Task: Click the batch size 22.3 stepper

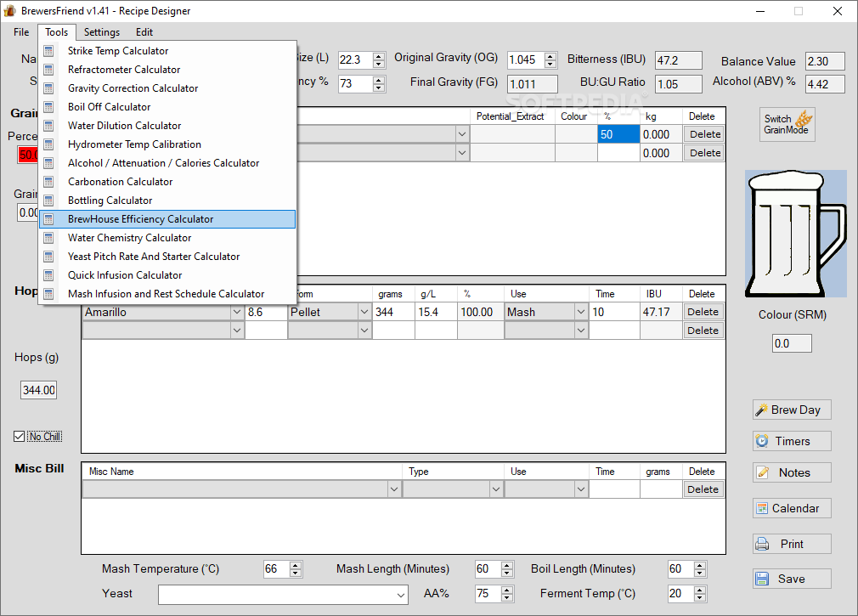Action: coord(379,59)
